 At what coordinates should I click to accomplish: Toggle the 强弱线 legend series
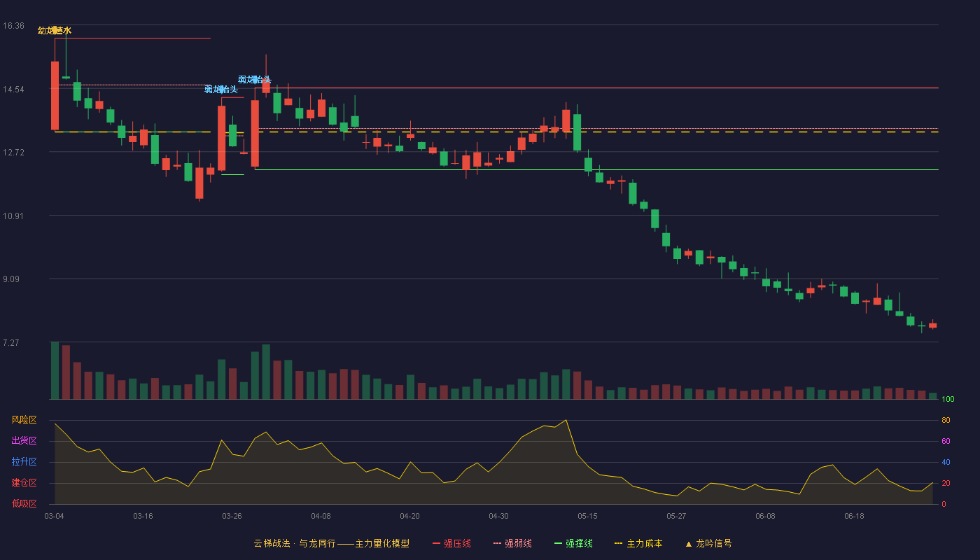(512, 543)
